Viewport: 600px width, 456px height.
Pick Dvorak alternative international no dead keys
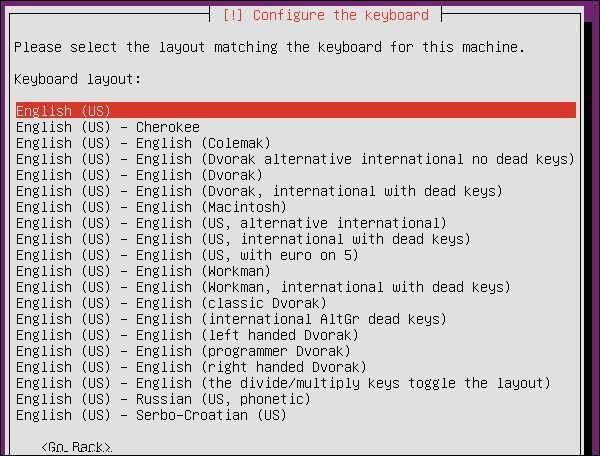point(295,159)
